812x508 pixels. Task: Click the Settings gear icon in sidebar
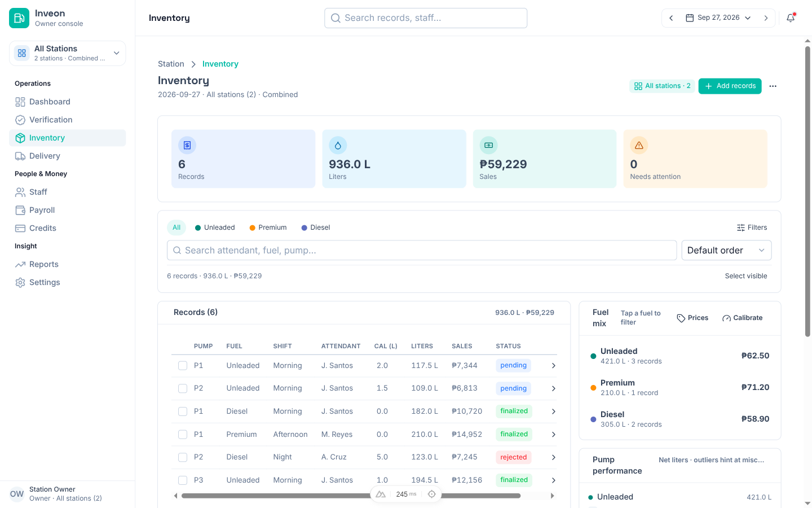click(20, 282)
